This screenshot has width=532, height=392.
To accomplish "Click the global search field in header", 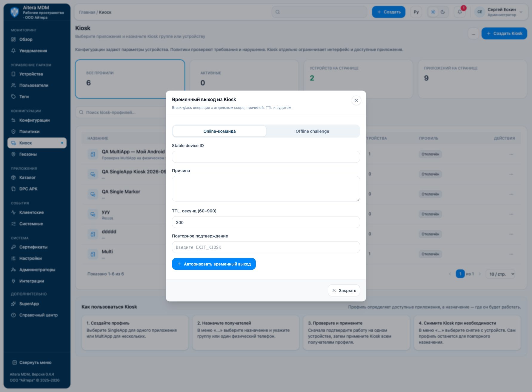I will [319, 12].
